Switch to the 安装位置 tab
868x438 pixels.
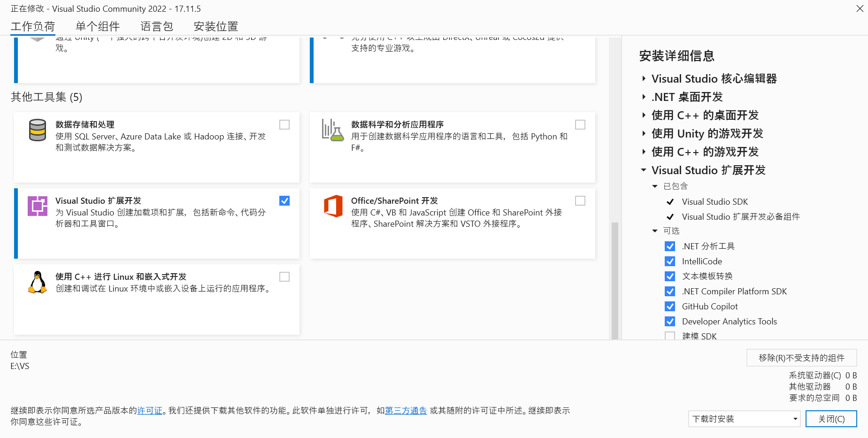[x=216, y=26]
